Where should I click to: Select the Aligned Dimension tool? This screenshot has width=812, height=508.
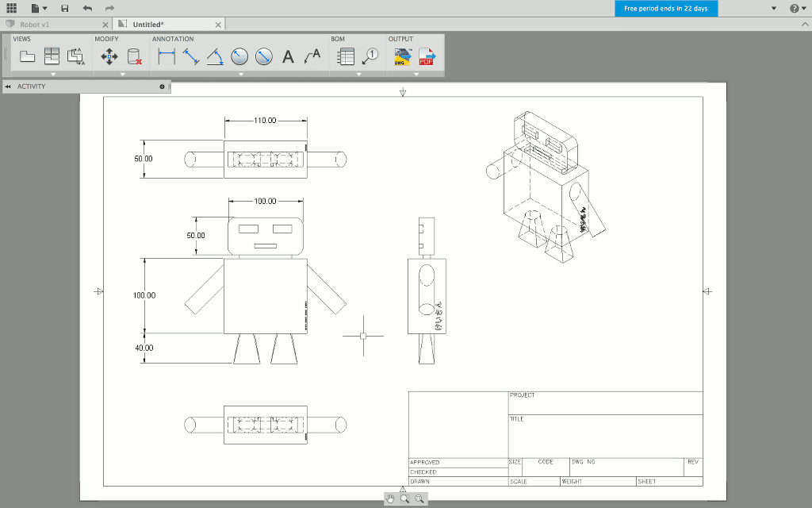point(191,56)
